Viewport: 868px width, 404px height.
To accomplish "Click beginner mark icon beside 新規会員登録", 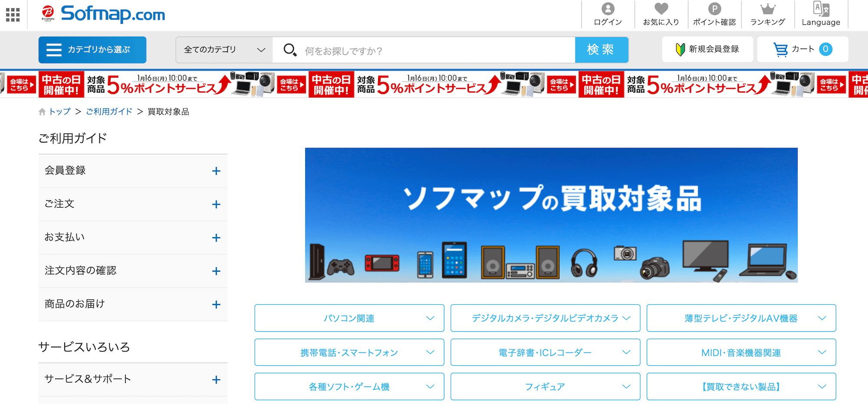I will tap(680, 49).
